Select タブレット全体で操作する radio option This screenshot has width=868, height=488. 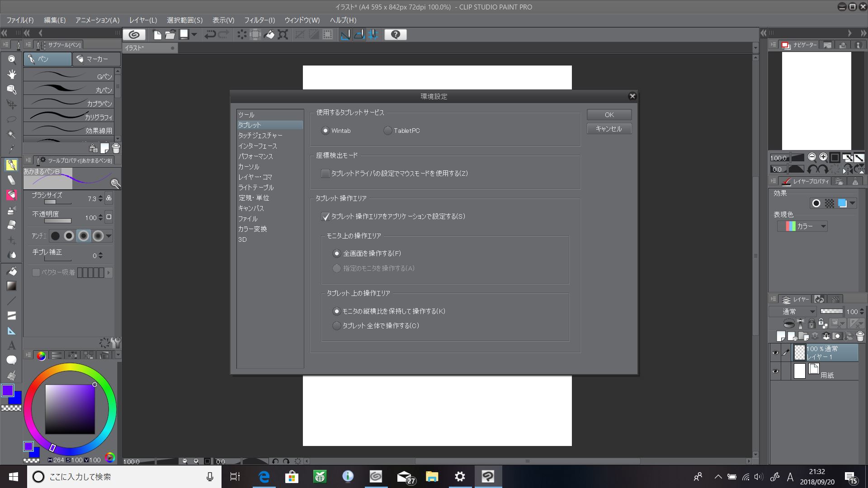coord(336,326)
